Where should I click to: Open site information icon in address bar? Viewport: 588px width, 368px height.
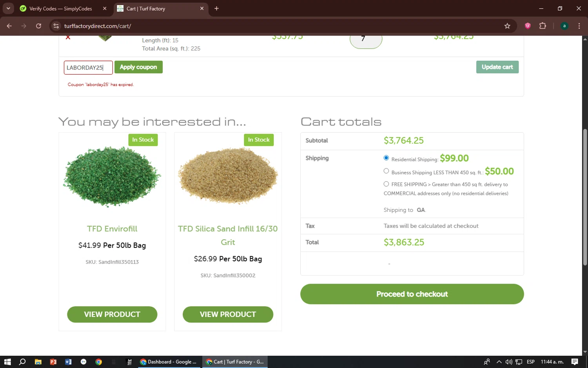coord(56,26)
